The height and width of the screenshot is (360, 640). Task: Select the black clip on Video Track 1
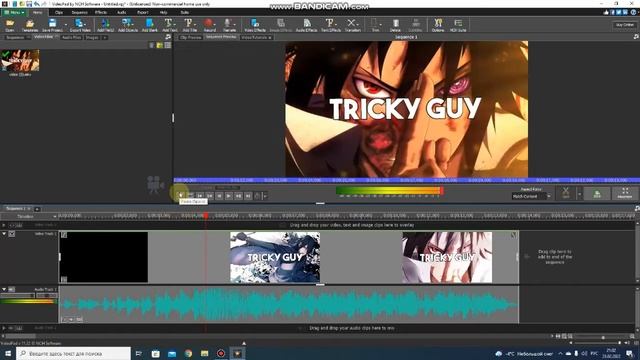pyautogui.click(x=104, y=257)
